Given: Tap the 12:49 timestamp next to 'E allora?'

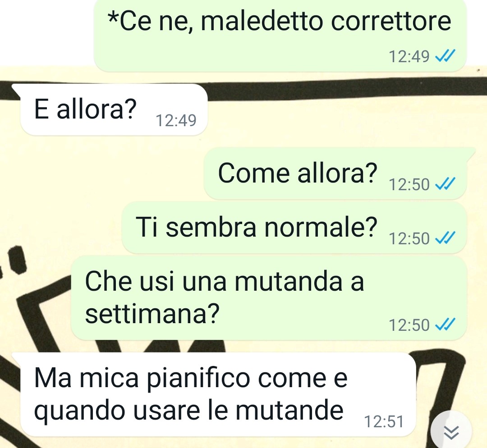Looking at the screenshot, I should 176,120.
